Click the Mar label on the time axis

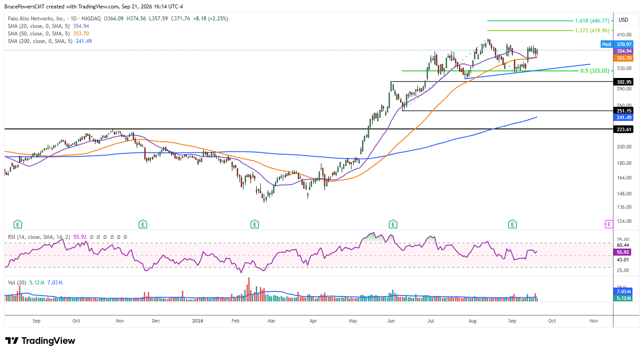coord(271,320)
